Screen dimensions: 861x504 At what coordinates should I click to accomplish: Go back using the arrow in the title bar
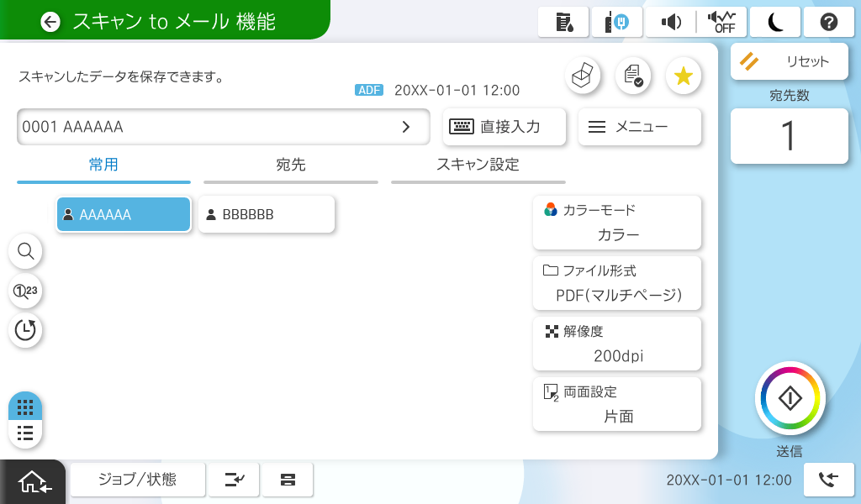coord(51,22)
